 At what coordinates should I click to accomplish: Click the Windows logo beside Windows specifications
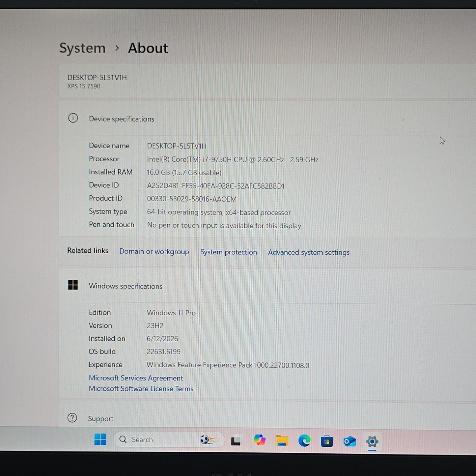[x=73, y=285]
